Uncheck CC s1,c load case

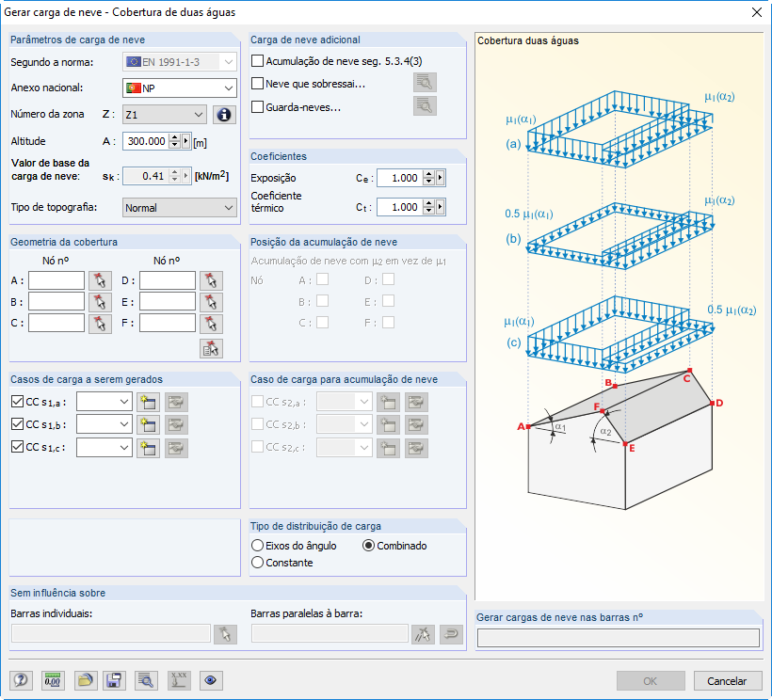17,447
